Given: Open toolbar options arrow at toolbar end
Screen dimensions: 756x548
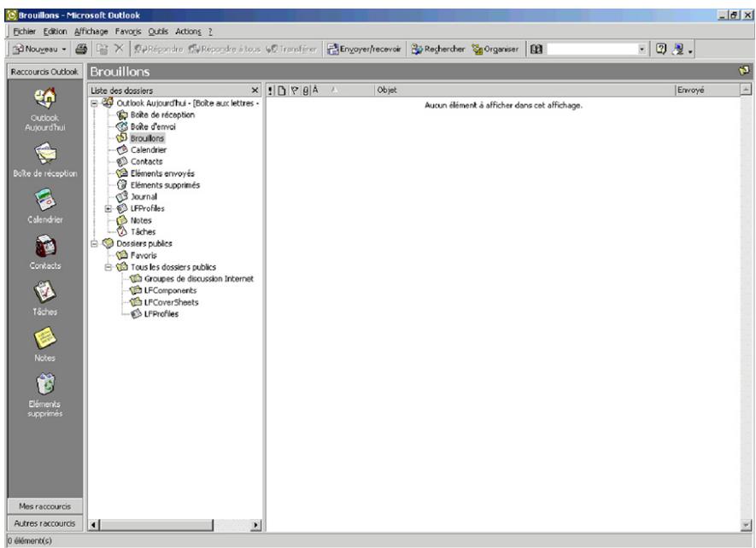Looking at the screenshot, I should pyautogui.click(x=690, y=50).
